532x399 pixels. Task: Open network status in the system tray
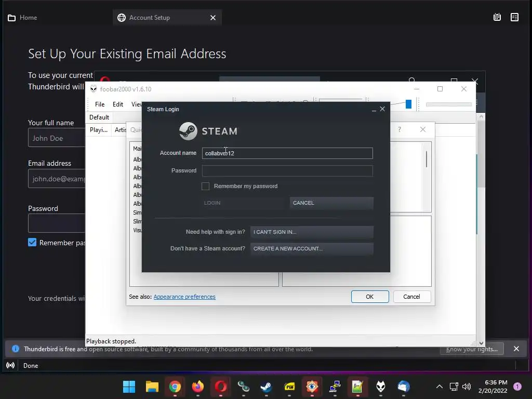pos(454,387)
